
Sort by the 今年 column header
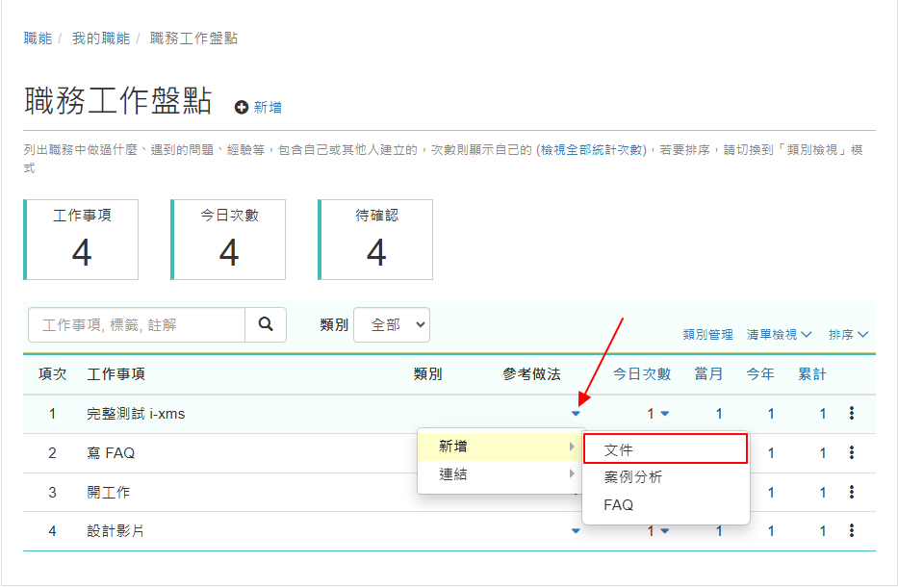(x=760, y=373)
